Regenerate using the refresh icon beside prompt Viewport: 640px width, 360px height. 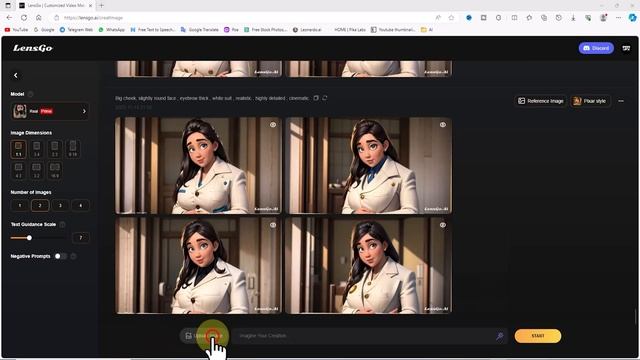coord(324,98)
